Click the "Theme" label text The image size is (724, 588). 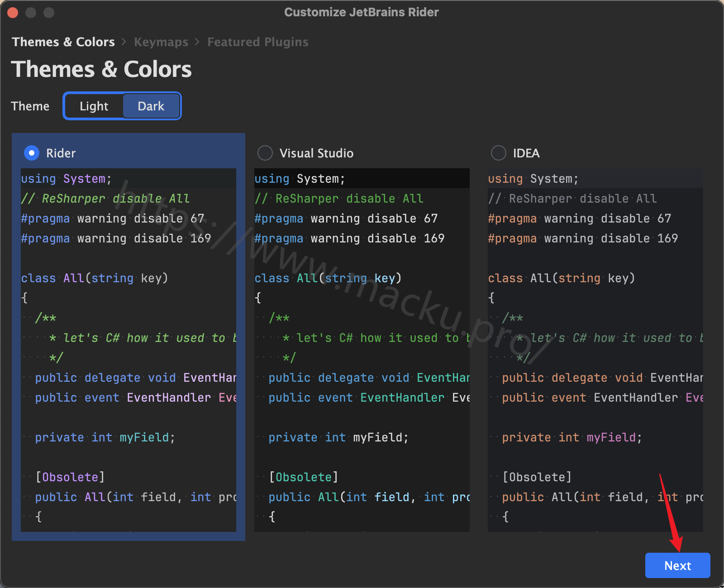(x=30, y=106)
